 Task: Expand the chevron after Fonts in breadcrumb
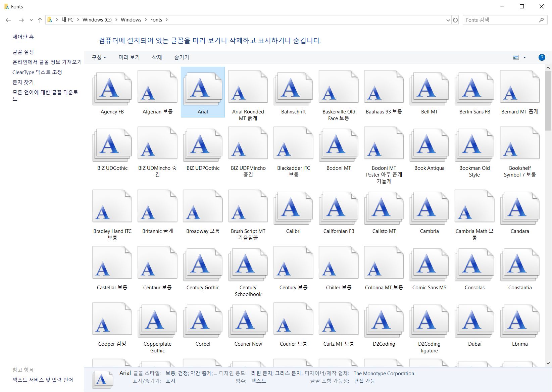167,20
